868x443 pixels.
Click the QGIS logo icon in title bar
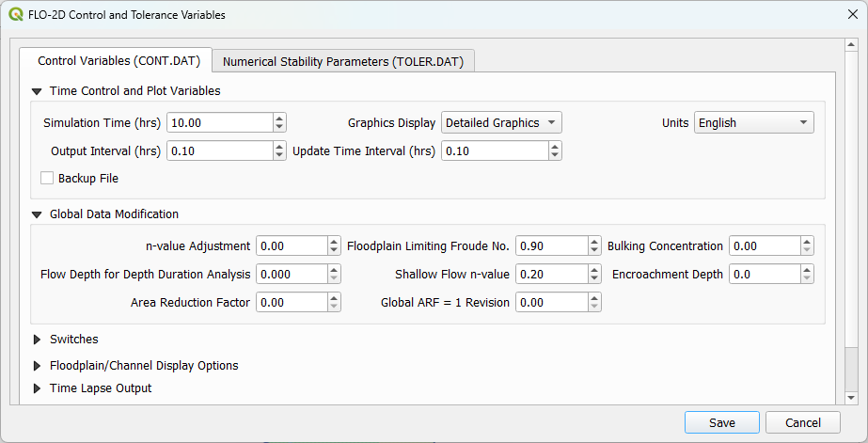[16, 15]
